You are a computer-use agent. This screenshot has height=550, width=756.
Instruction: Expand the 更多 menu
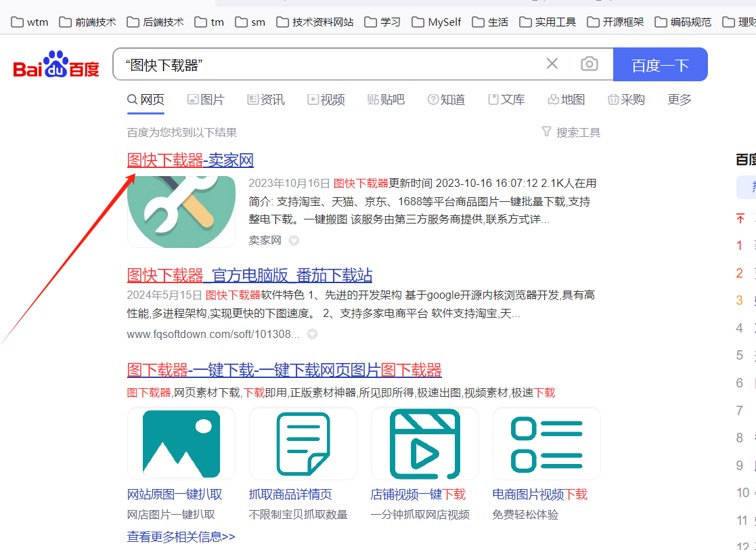pos(680,100)
